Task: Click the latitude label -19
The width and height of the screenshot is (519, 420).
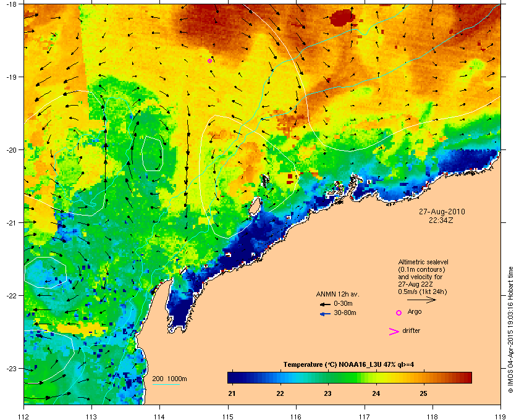Action: (x=12, y=77)
